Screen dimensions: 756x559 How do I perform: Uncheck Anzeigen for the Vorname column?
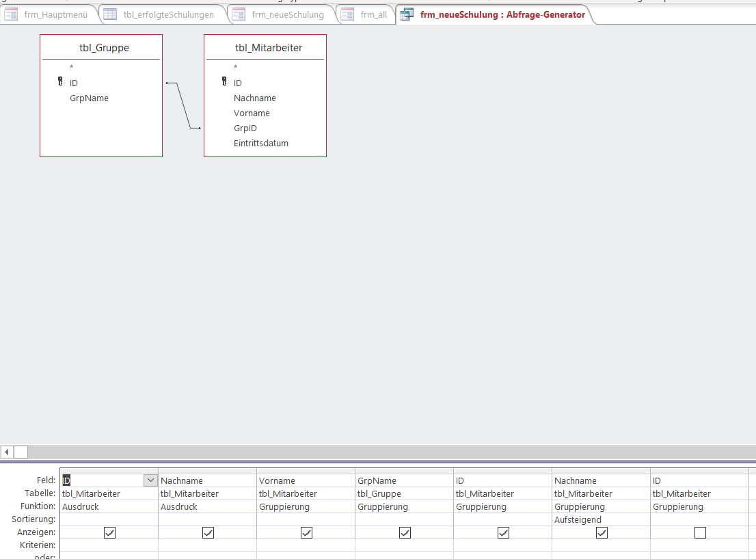point(306,532)
